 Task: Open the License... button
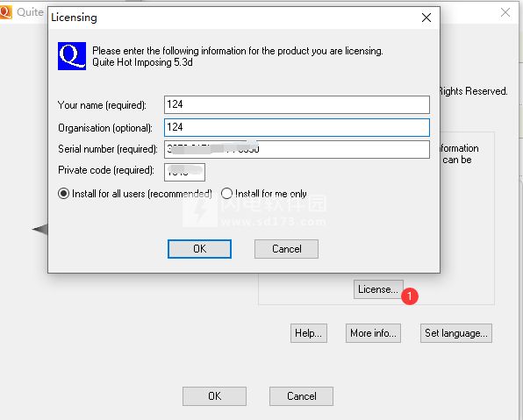coord(378,289)
